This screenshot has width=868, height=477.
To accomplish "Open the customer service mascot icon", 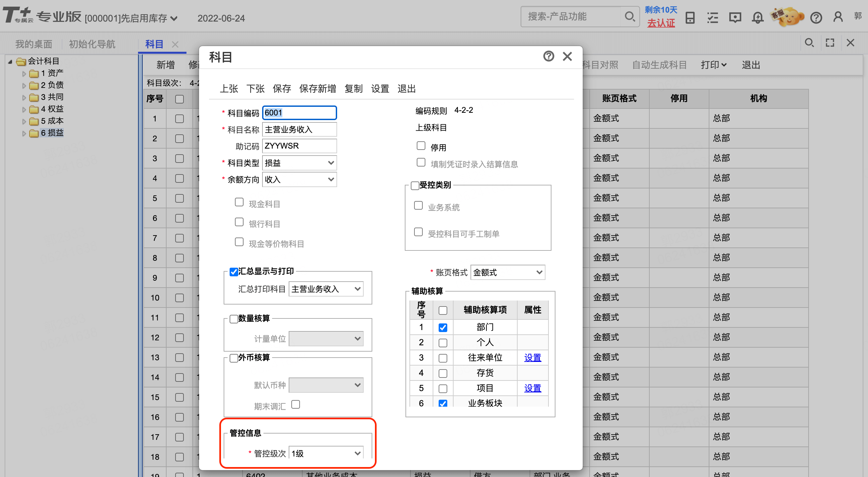I will [x=787, y=17].
